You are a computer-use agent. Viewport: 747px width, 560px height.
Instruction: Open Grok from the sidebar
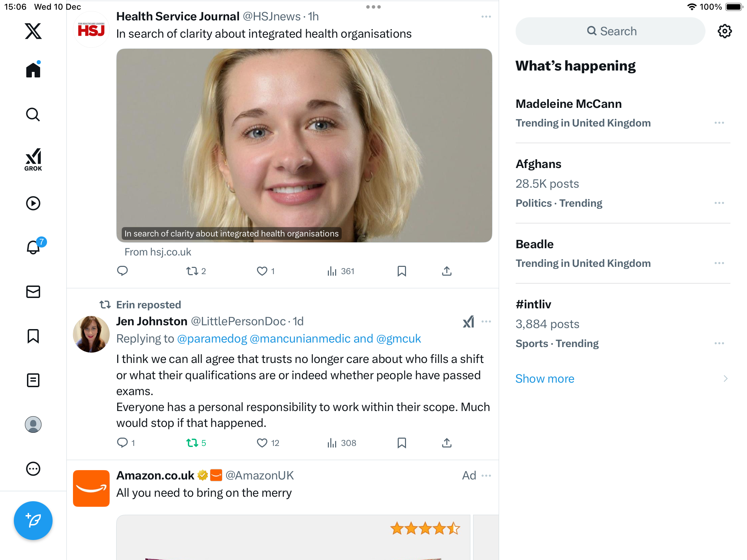(x=33, y=159)
